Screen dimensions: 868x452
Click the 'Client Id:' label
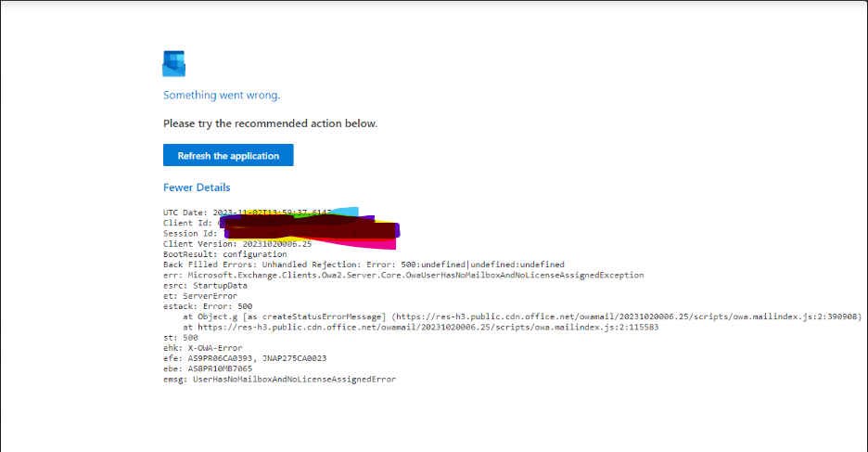click(187, 223)
